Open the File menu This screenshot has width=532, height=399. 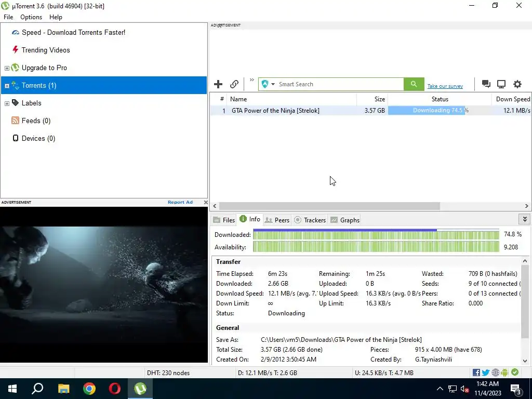(x=8, y=17)
